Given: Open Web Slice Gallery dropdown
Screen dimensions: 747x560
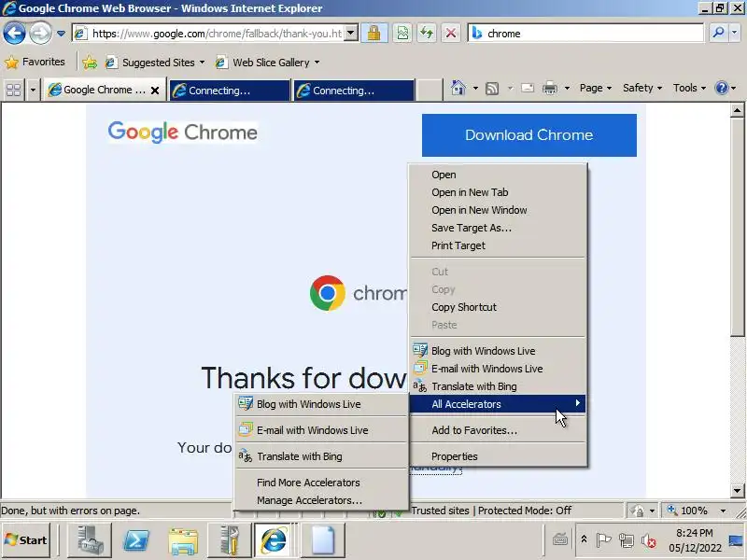Looking at the screenshot, I should coord(268,63).
